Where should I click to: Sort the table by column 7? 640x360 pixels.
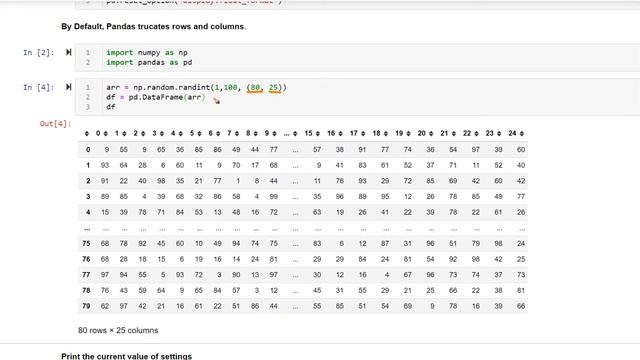pyautogui.click(x=237, y=133)
